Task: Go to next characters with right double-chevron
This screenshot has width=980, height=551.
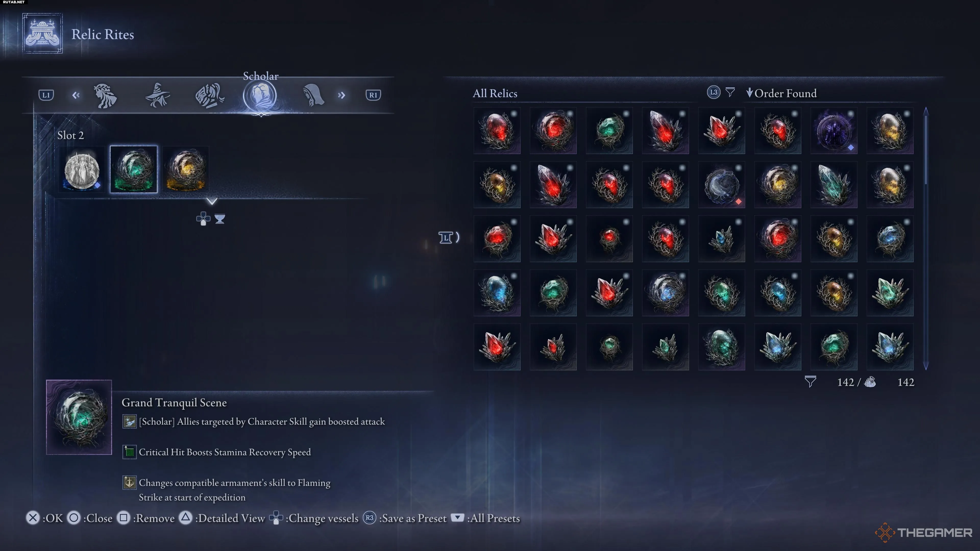Action: (341, 95)
